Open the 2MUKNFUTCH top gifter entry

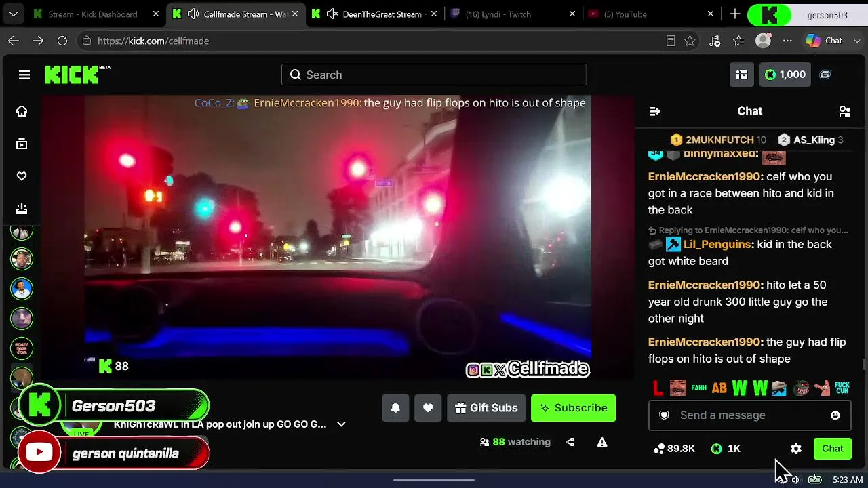[718, 140]
